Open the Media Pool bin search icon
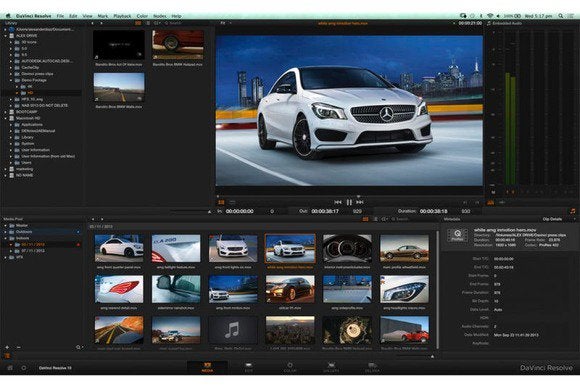Screen dimensions: 580x388 coord(78,347)
